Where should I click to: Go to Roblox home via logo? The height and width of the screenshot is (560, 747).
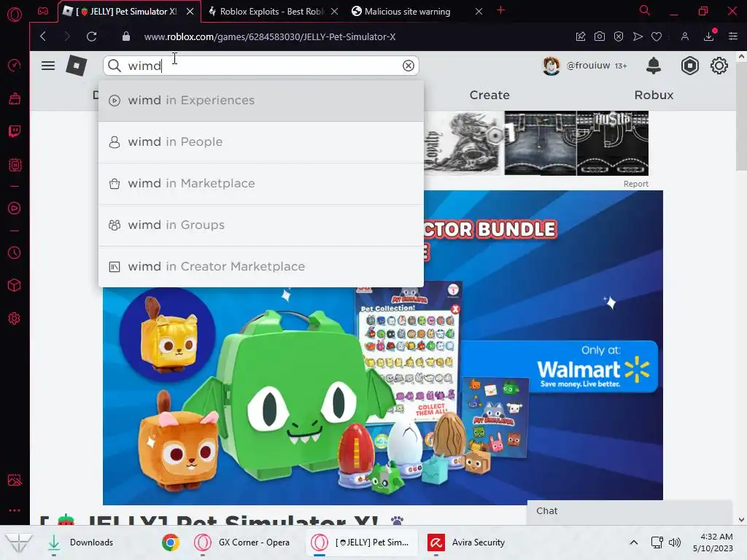76,66
